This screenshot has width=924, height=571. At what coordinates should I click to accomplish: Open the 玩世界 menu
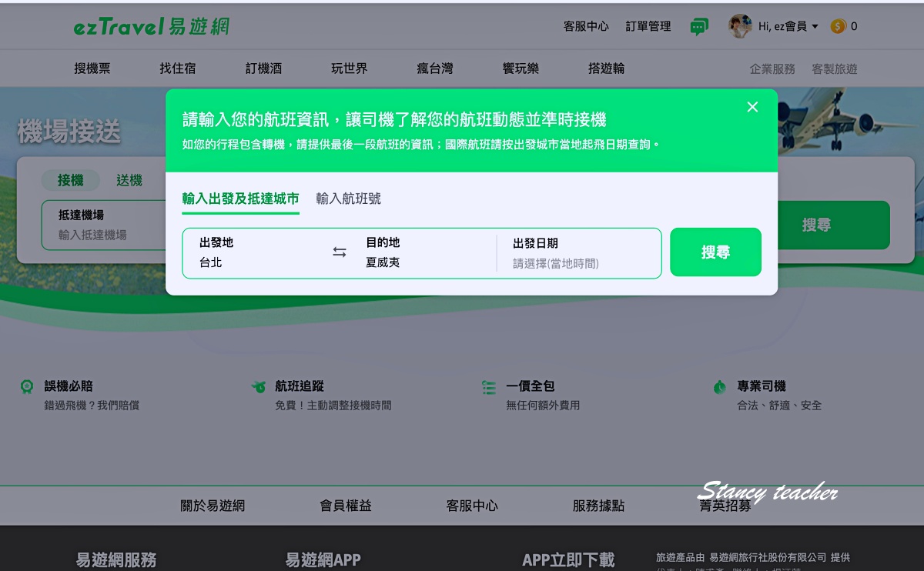(x=350, y=68)
